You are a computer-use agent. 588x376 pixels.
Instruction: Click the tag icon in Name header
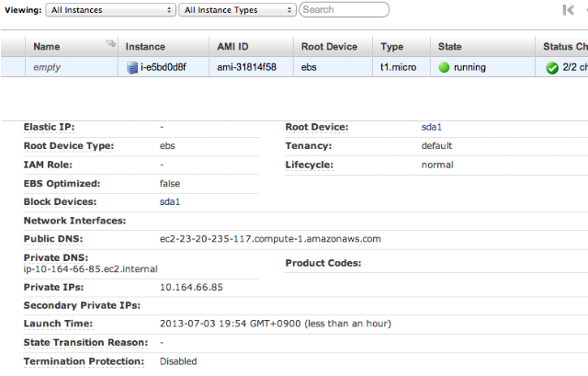tap(110, 44)
